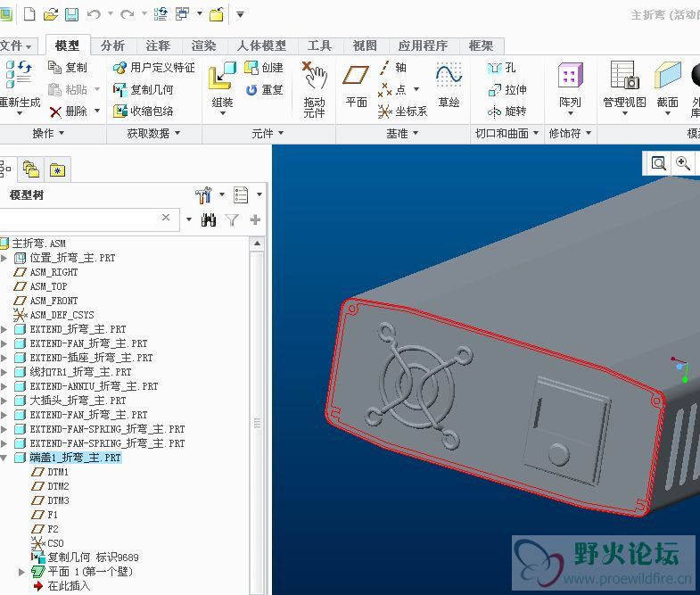Create a new file with New icon
The image size is (700, 595).
(29, 14)
